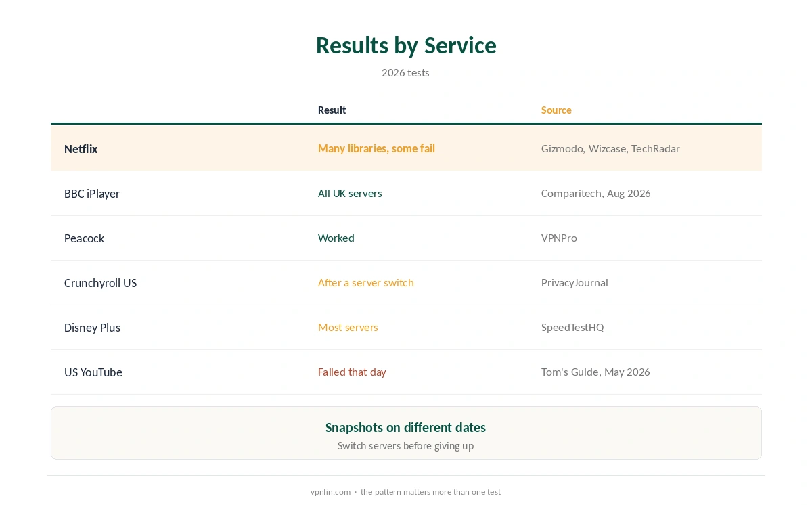Click 'the pattern matters more than one test'

[x=430, y=492]
